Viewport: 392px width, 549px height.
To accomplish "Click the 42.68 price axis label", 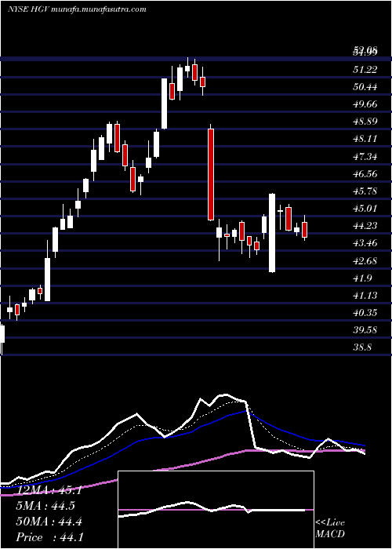I will [x=365, y=261].
